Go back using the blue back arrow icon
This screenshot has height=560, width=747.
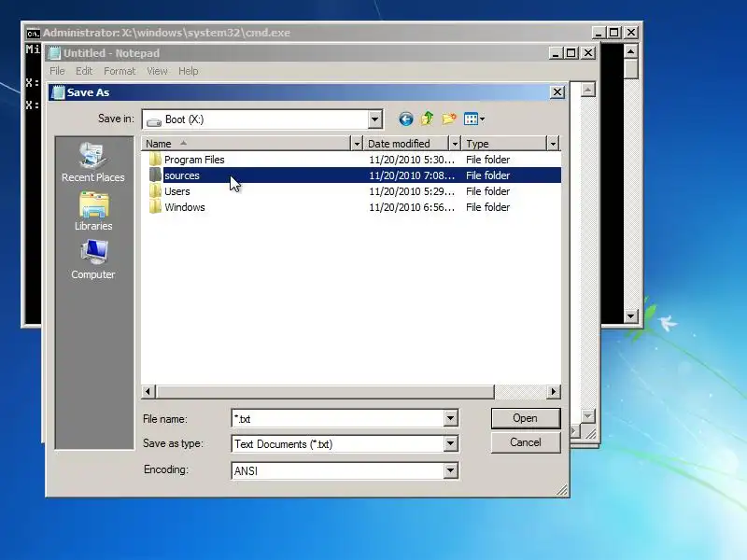[406, 119]
